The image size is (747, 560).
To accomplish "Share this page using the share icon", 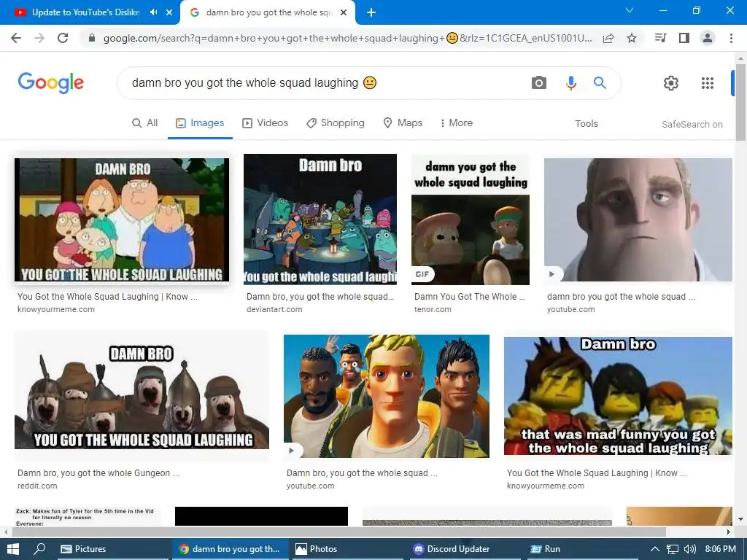I will point(608,38).
